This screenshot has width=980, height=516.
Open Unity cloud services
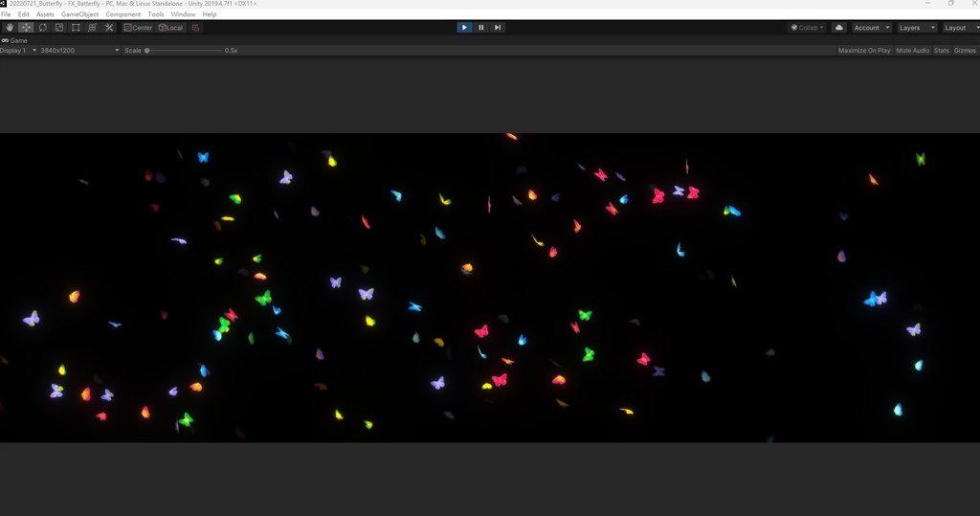pyautogui.click(x=838, y=28)
